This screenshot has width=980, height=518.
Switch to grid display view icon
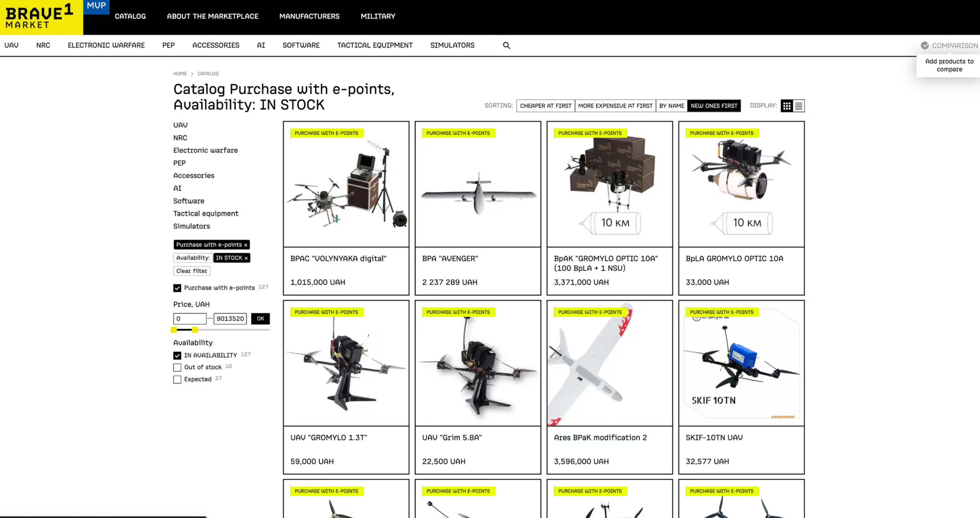pos(787,106)
